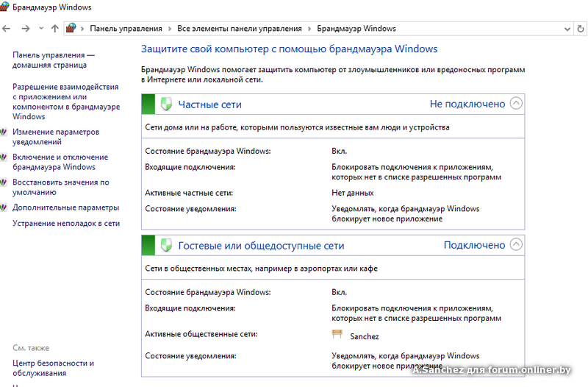Expand chevron after «Панель управления» breadcrumb
Viewport: 588px width, 387px height.
coord(170,29)
